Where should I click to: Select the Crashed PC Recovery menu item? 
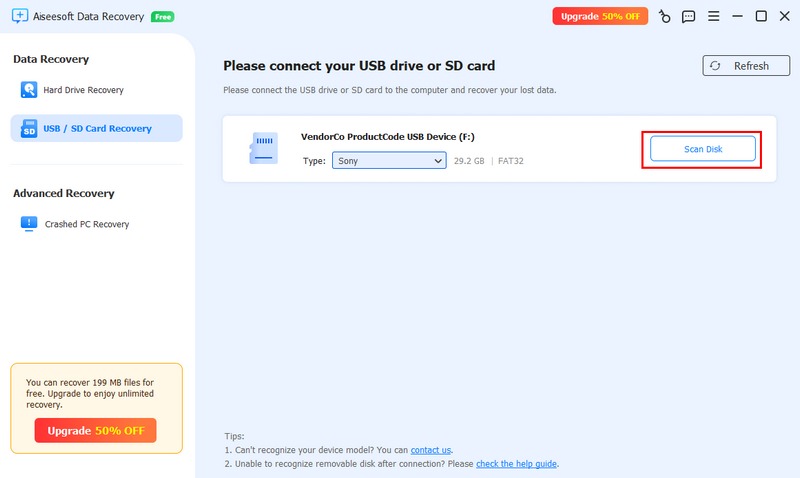point(86,224)
